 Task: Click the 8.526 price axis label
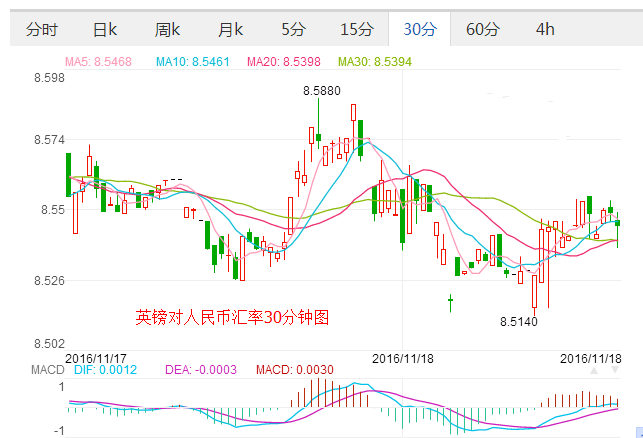click(49, 281)
